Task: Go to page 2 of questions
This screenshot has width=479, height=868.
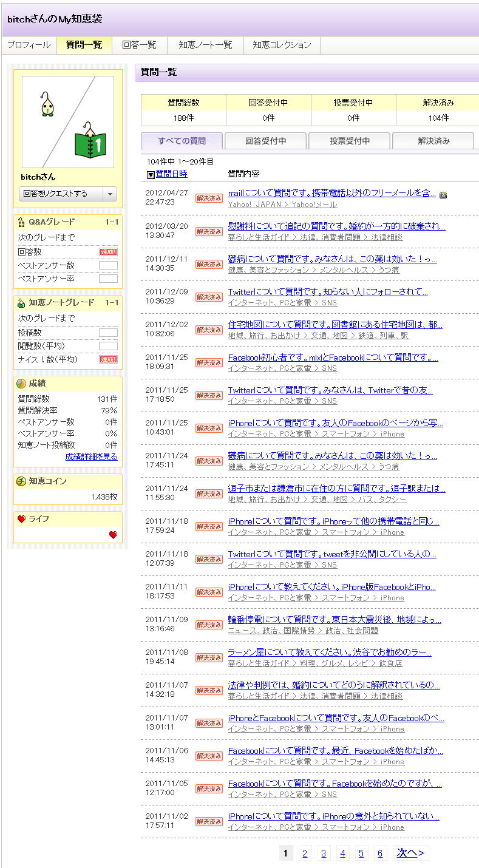Action: click(x=305, y=853)
